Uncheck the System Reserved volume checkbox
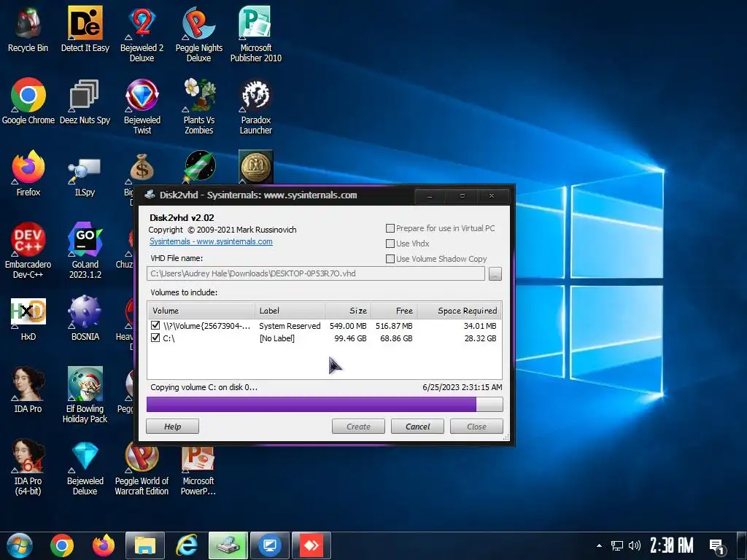The height and width of the screenshot is (560, 747). (x=155, y=325)
